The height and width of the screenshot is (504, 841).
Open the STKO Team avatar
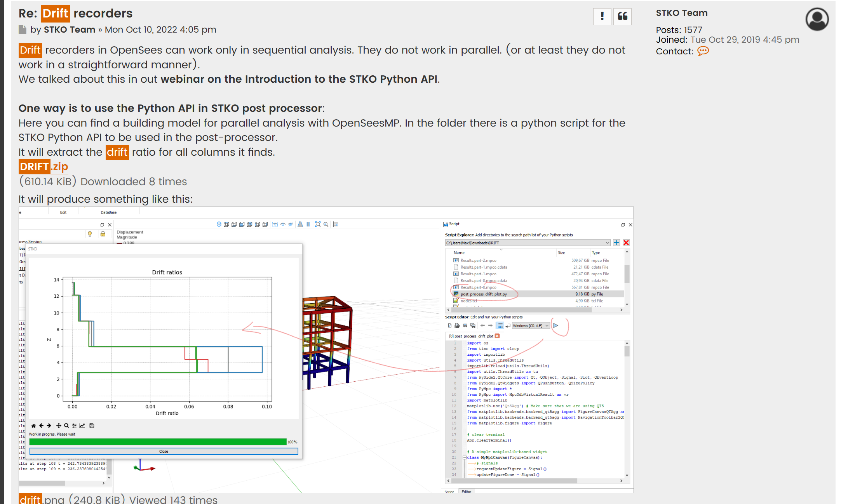(817, 19)
